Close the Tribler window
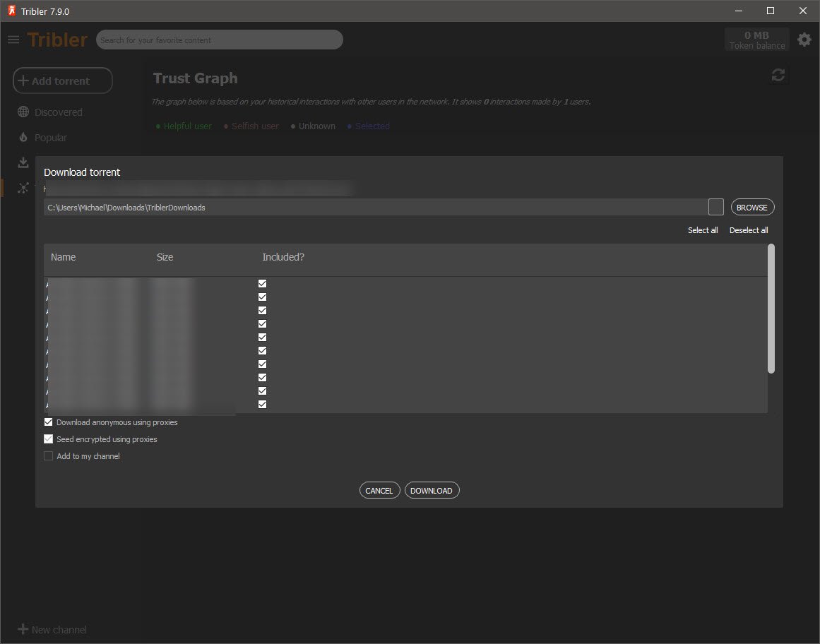820x644 pixels. pos(803,11)
